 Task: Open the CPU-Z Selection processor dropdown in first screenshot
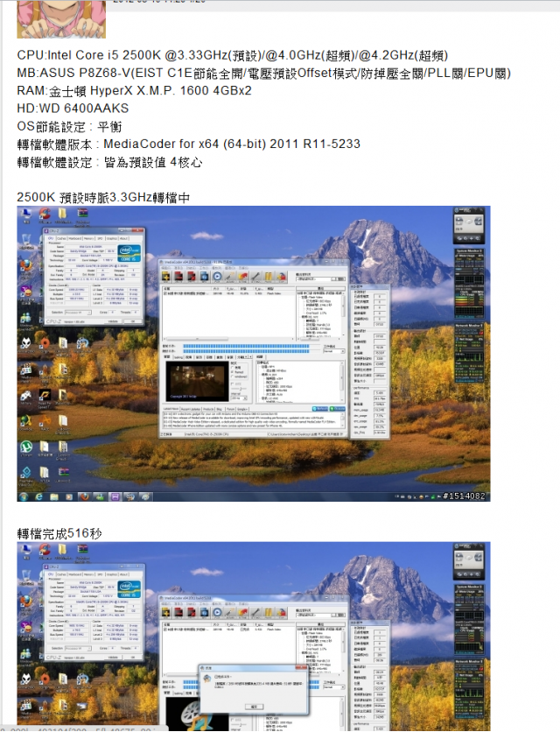pos(79,313)
